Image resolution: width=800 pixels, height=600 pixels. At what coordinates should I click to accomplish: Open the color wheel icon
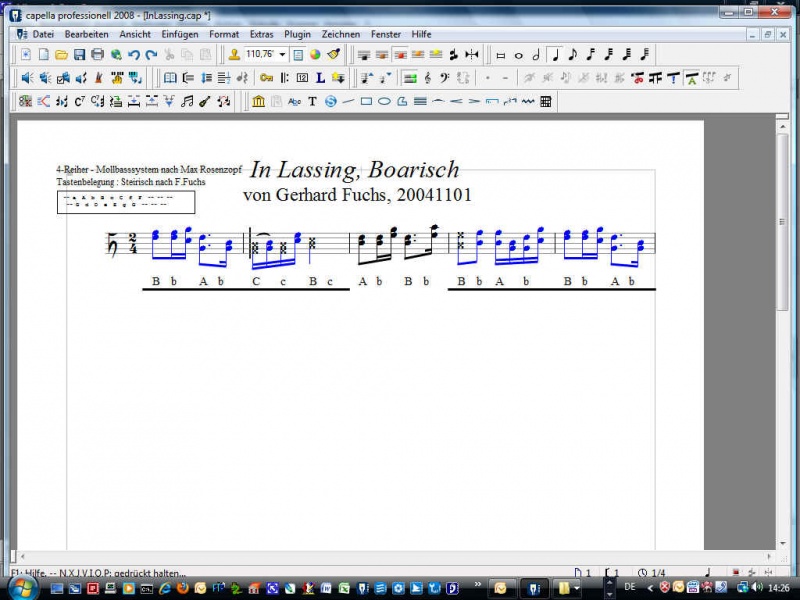click(x=315, y=54)
